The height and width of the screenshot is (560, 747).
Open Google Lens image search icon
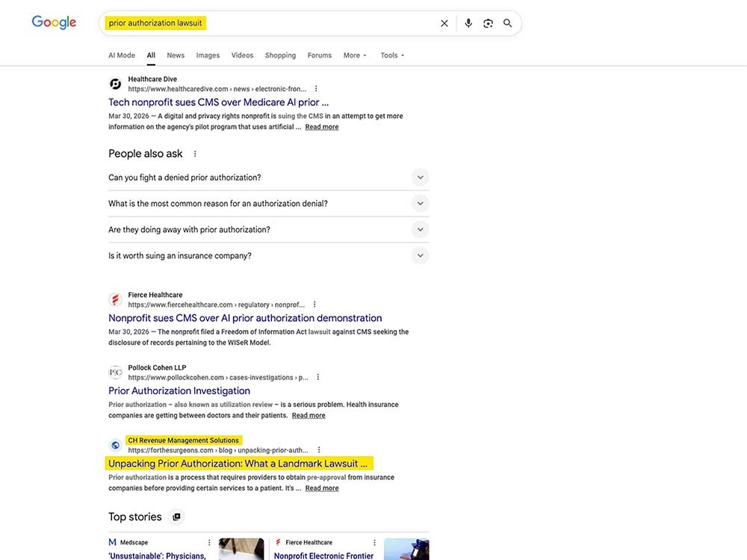tap(488, 23)
